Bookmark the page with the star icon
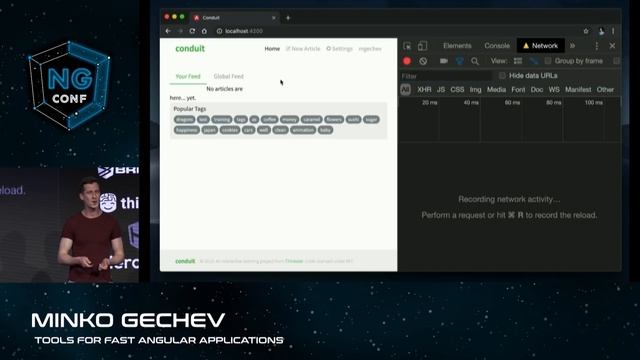 pos(586,31)
